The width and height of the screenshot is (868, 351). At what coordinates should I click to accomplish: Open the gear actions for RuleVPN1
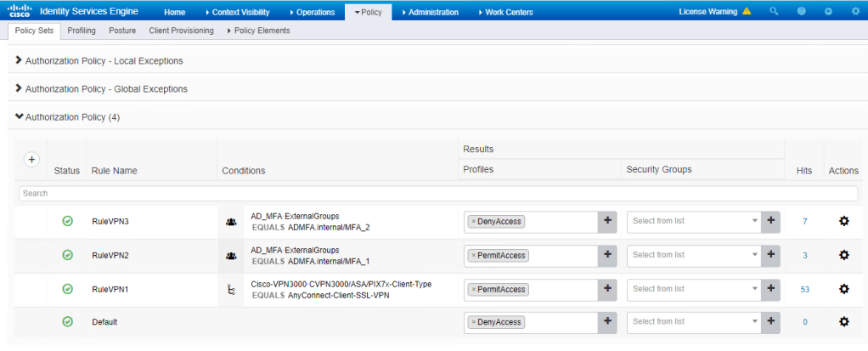coord(843,289)
